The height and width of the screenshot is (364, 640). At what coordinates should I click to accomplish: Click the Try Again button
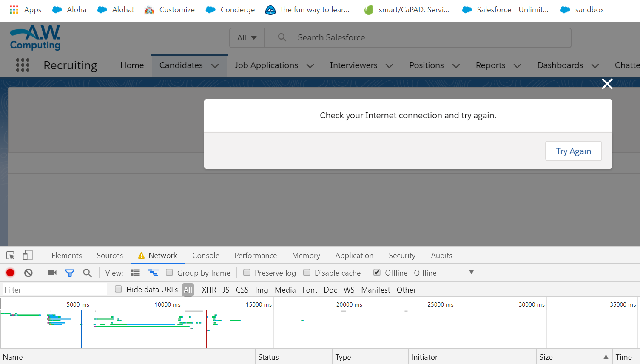(573, 151)
